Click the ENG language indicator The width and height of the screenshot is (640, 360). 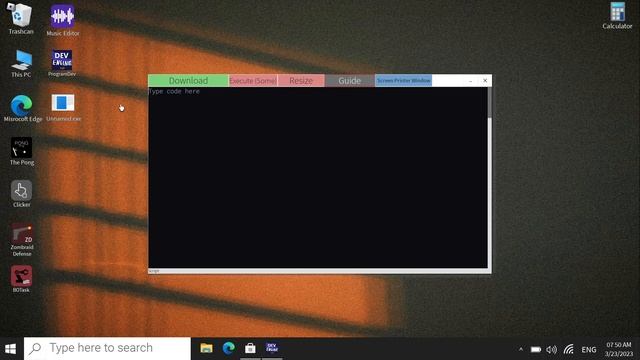589,350
